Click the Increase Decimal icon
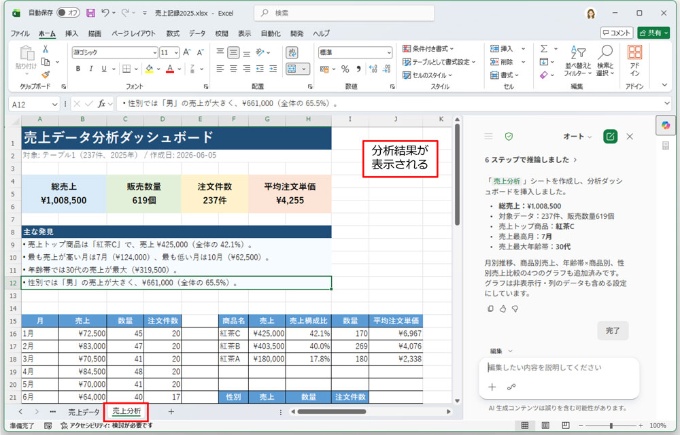 pyautogui.click(x=373, y=69)
